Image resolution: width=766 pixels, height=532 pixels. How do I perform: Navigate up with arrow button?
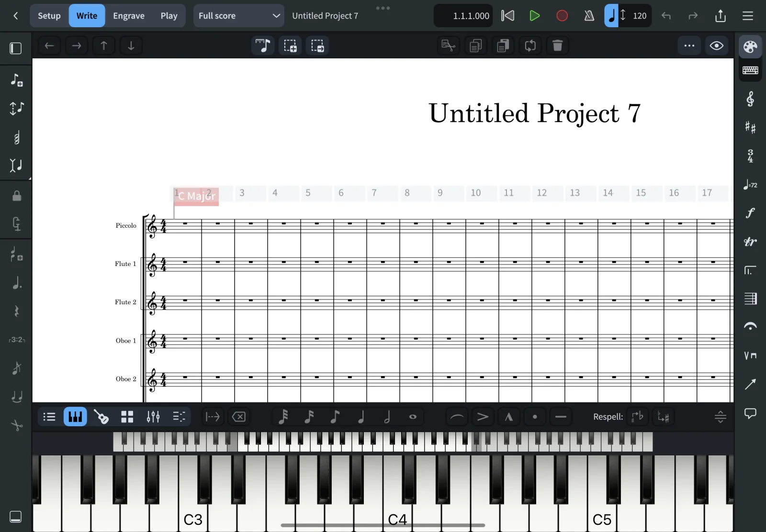pos(104,46)
